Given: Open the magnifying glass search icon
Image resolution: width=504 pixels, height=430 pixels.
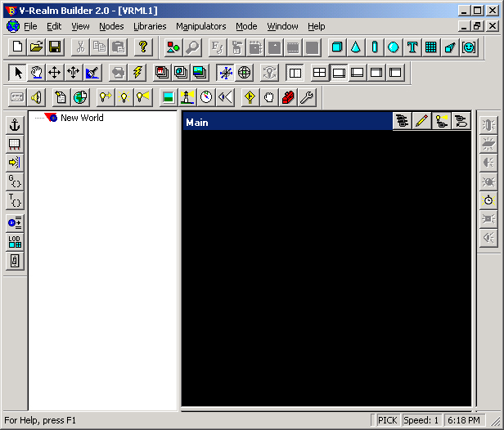Looking at the screenshot, I should pyautogui.click(x=192, y=47).
